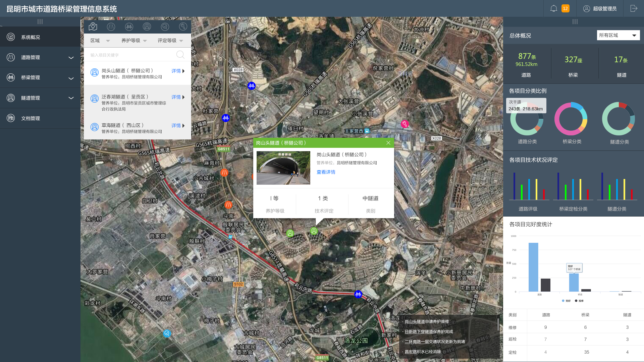Expand the 隧道管理 chevron

(71, 98)
